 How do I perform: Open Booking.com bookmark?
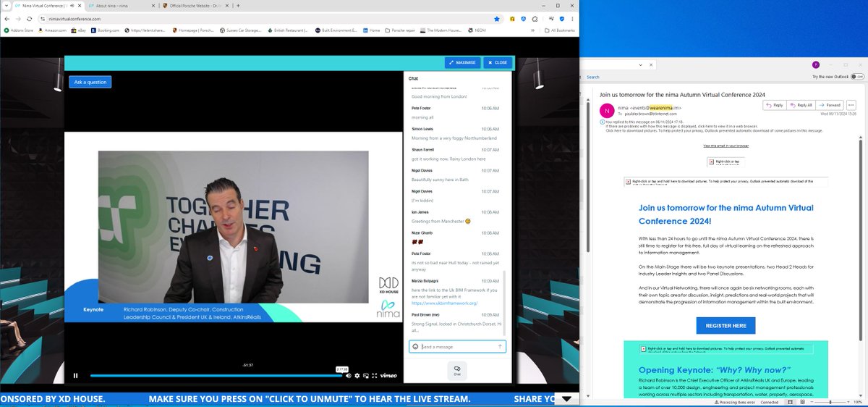[x=106, y=30]
